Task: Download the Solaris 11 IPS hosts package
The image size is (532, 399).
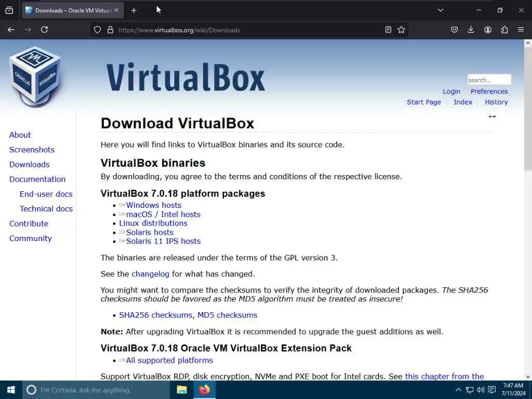Action: [163, 241]
